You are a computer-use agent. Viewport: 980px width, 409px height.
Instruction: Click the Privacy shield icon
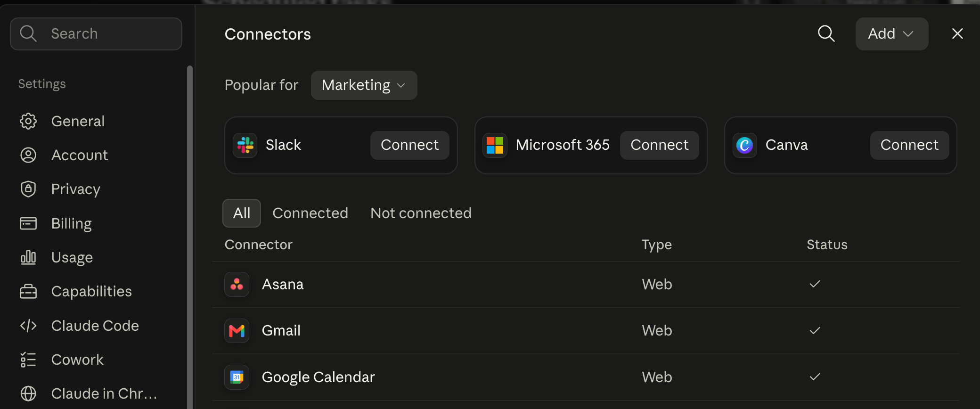(28, 189)
